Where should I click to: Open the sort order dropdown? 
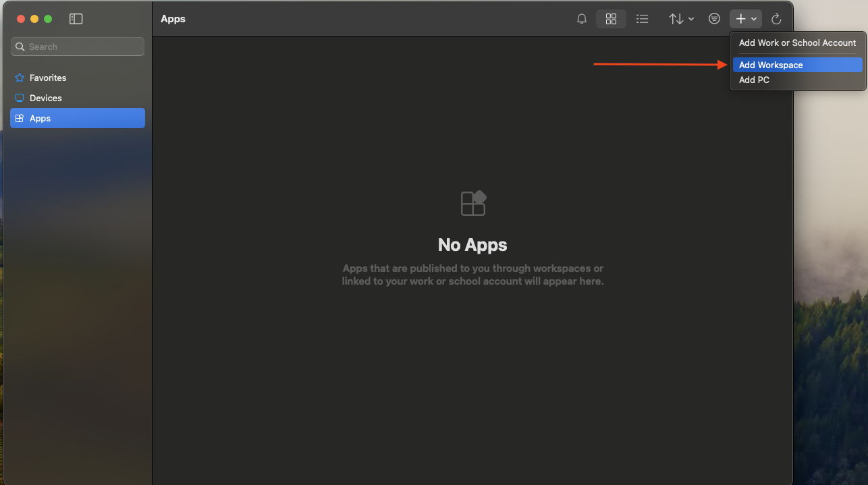click(680, 18)
